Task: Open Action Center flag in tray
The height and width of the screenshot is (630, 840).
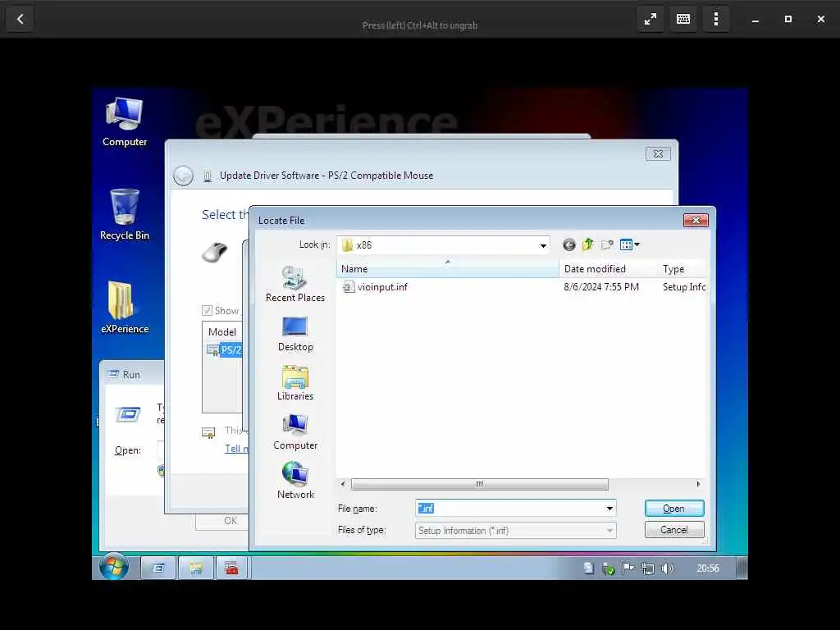Action: click(628, 568)
